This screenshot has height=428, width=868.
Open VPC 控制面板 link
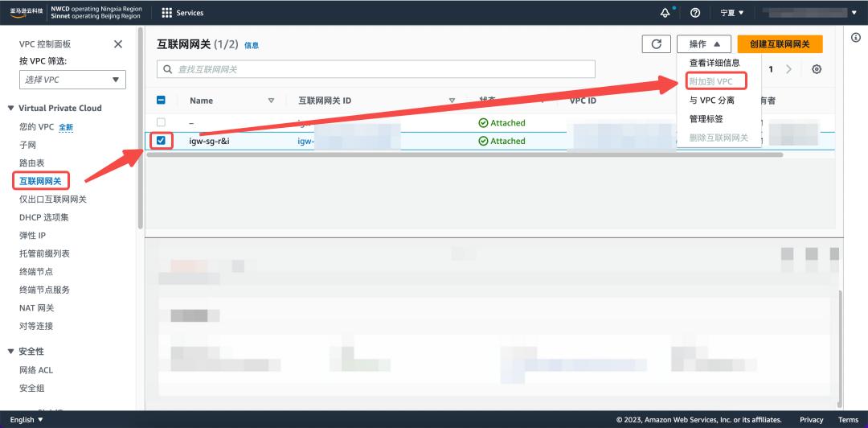45,44
